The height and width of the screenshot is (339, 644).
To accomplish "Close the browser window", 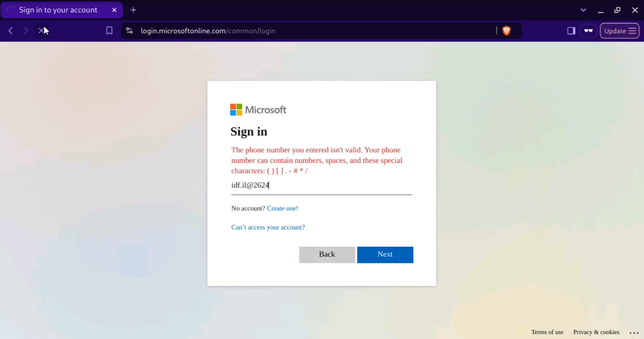I will click(635, 10).
